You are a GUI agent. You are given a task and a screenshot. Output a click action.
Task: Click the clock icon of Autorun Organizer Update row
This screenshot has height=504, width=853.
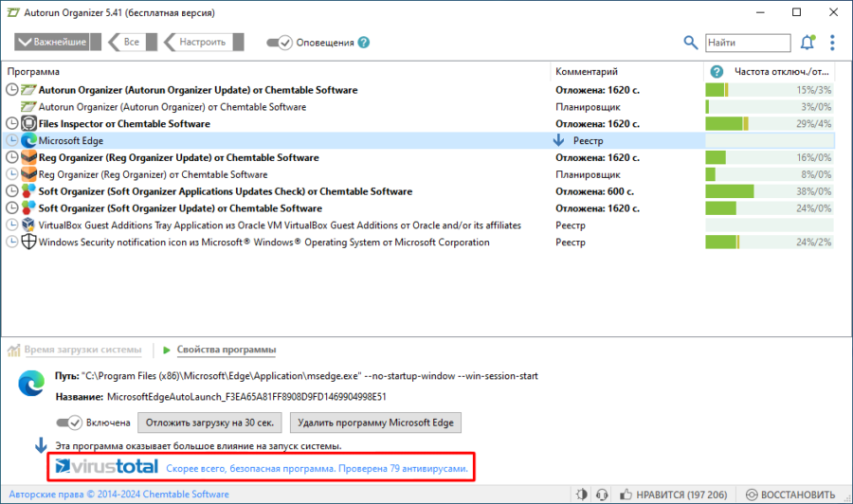coord(12,90)
